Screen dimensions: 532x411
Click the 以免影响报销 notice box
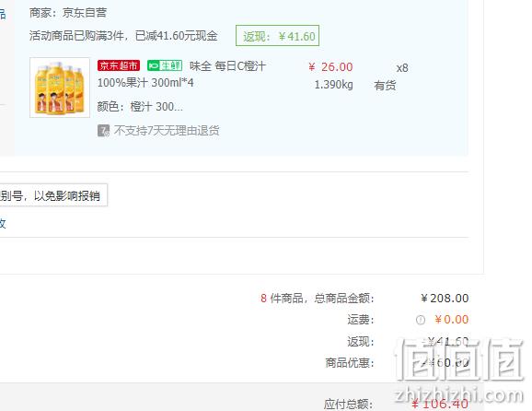pyautogui.click(x=53, y=195)
